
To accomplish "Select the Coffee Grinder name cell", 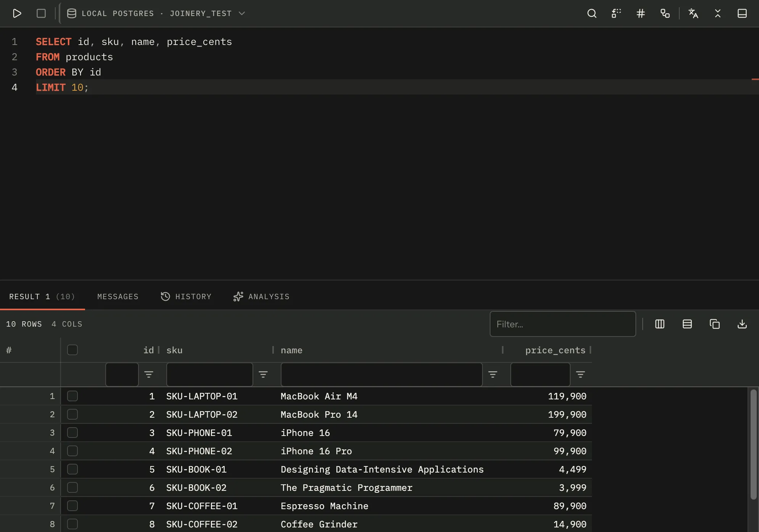I will 319,524.
